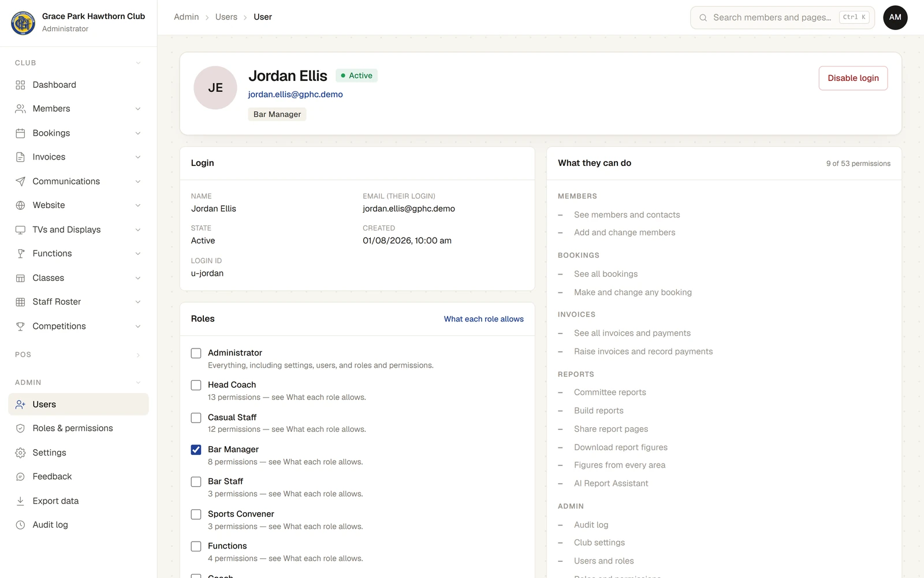Click the Audit log clock icon
Viewport: 924px width, 578px height.
(20, 525)
